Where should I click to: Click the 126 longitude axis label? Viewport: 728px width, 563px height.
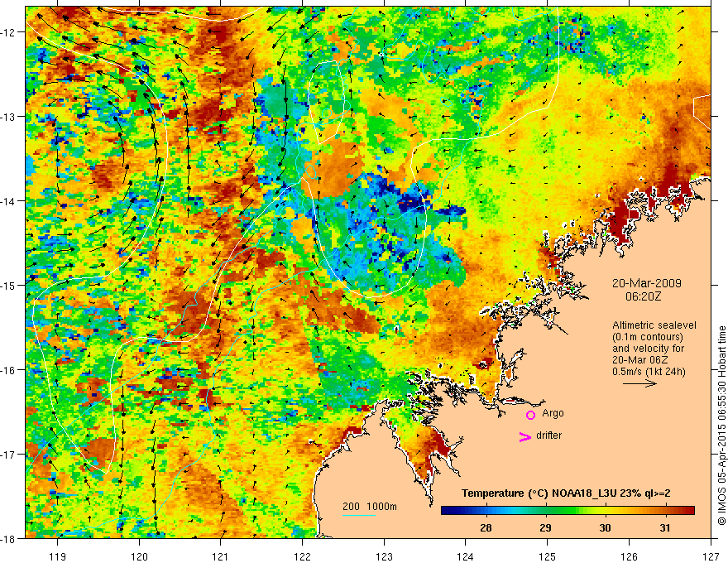tap(629, 556)
